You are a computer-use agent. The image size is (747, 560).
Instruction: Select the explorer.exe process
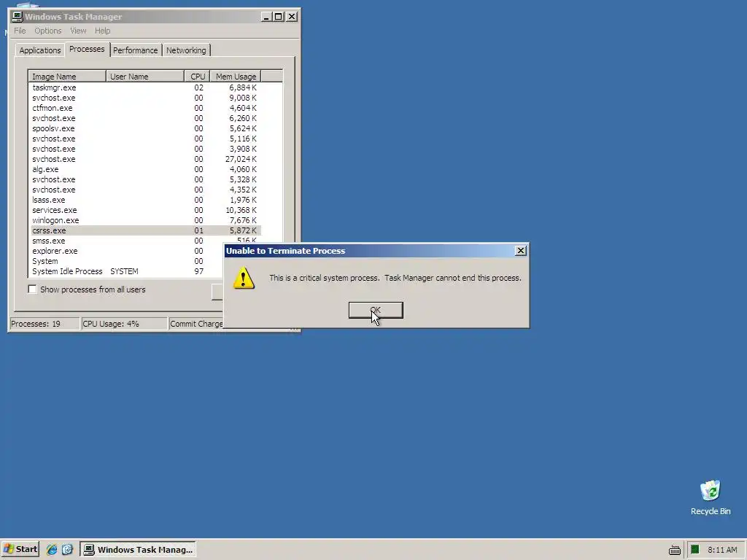tap(127, 251)
